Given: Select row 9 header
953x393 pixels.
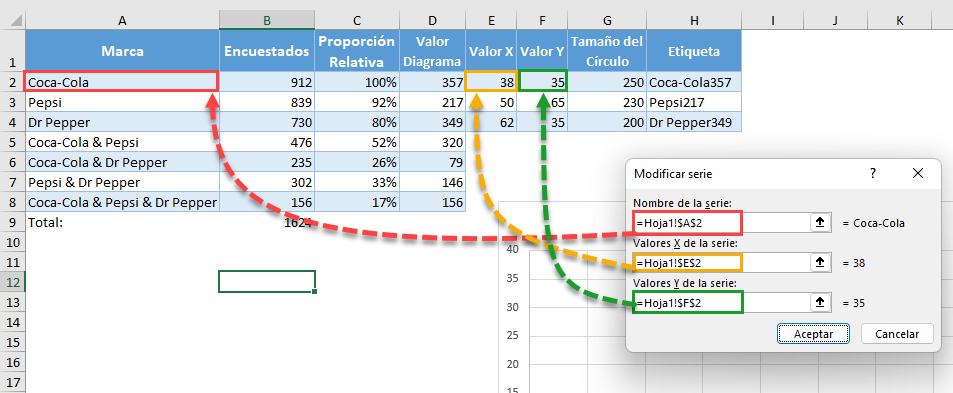Looking at the screenshot, I should click(12, 222).
